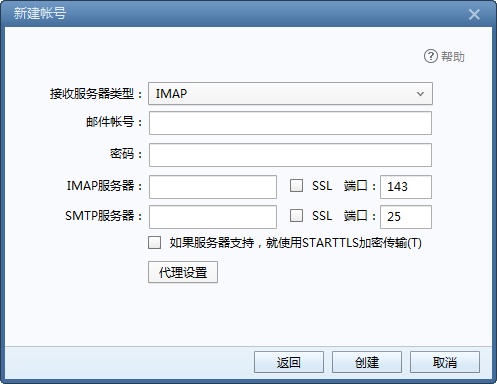Expand the 接收服务器类型 IMAP dropdown
The image size is (497, 384).
(x=290, y=94)
